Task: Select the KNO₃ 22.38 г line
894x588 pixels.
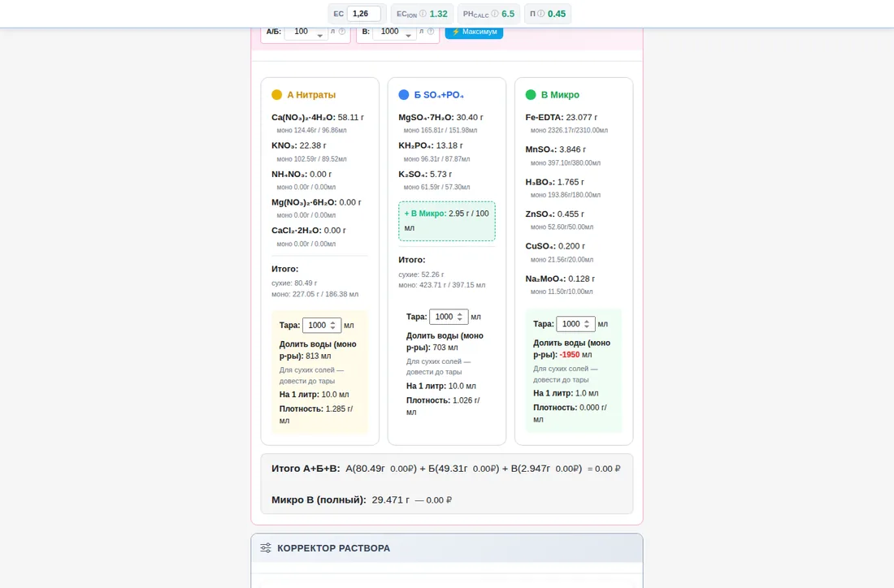Action: coord(299,146)
